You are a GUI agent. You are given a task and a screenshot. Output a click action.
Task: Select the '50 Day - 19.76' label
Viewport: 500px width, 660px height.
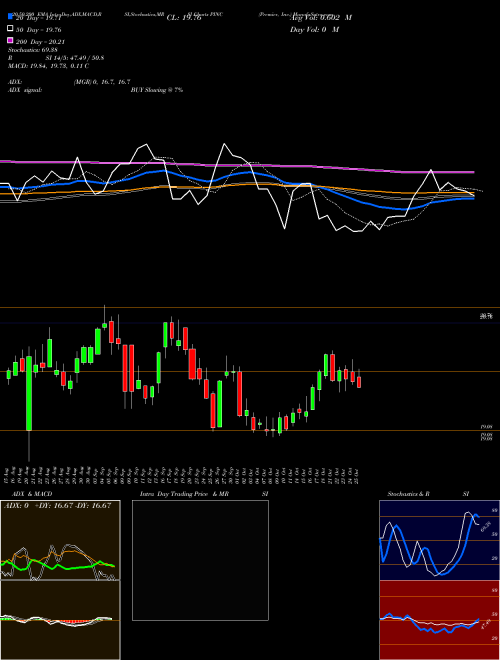pos(39,30)
